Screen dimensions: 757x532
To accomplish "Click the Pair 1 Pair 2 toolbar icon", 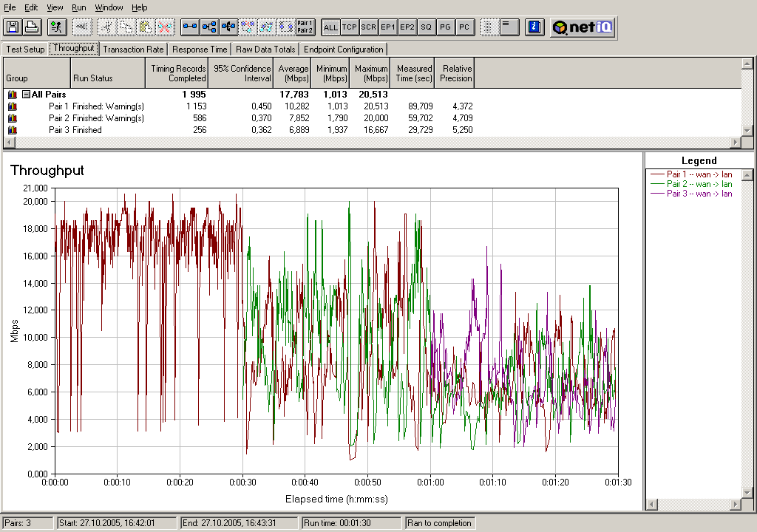I will click(x=305, y=27).
